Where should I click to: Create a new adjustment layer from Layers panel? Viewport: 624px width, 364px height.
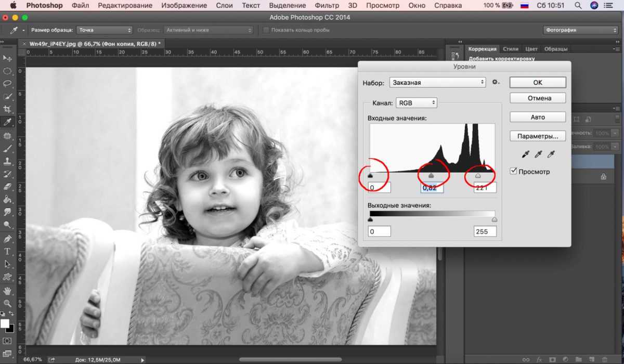tap(565, 359)
